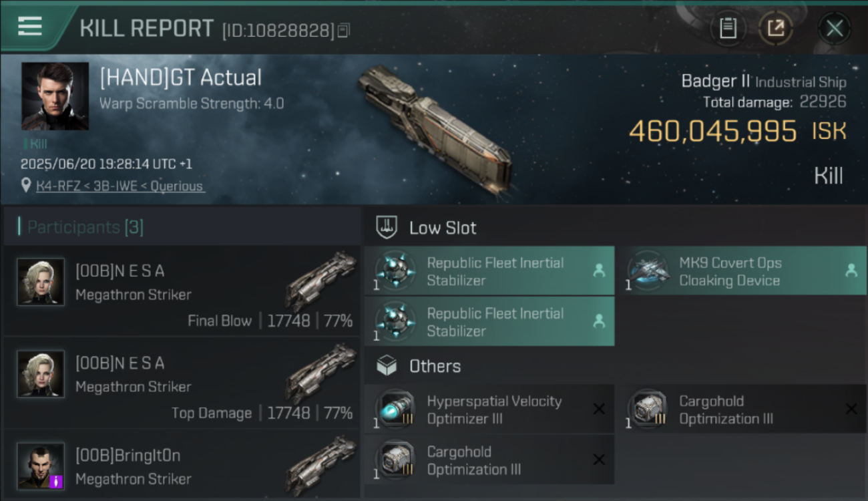Screen dimensions: 868x501
Task: Open first N E S A participant portrait
Action: click(x=41, y=282)
